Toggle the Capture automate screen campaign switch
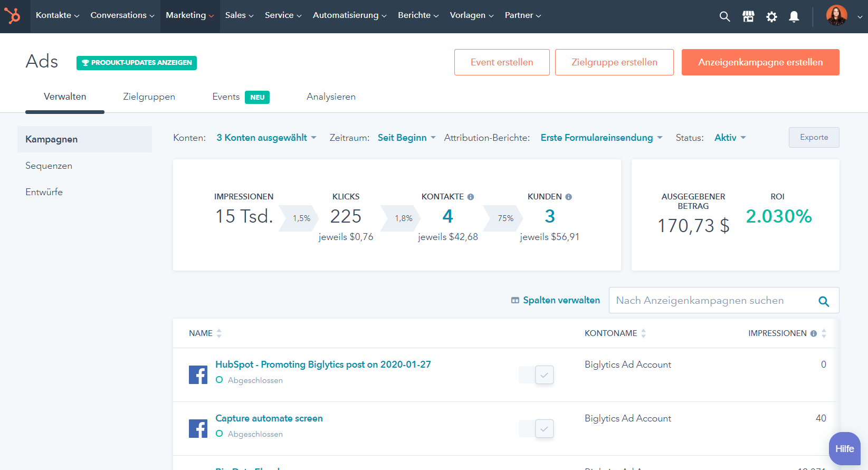This screenshot has height=470, width=868. click(x=536, y=429)
